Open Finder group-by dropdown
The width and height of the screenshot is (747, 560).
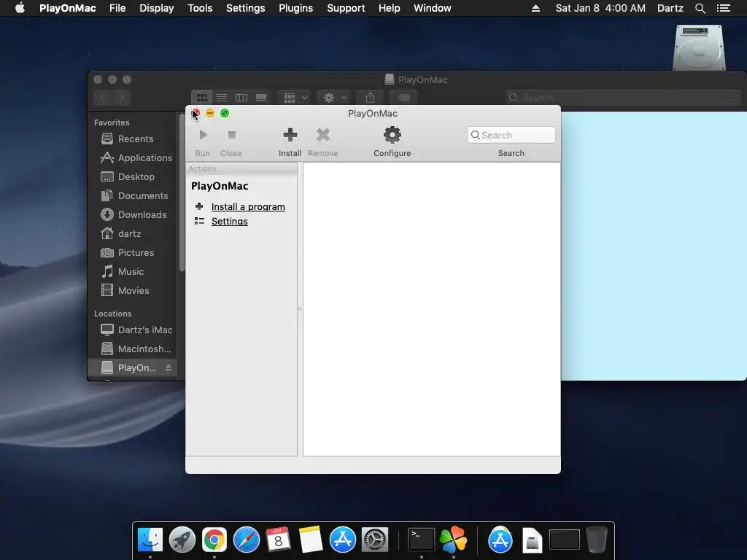(295, 98)
